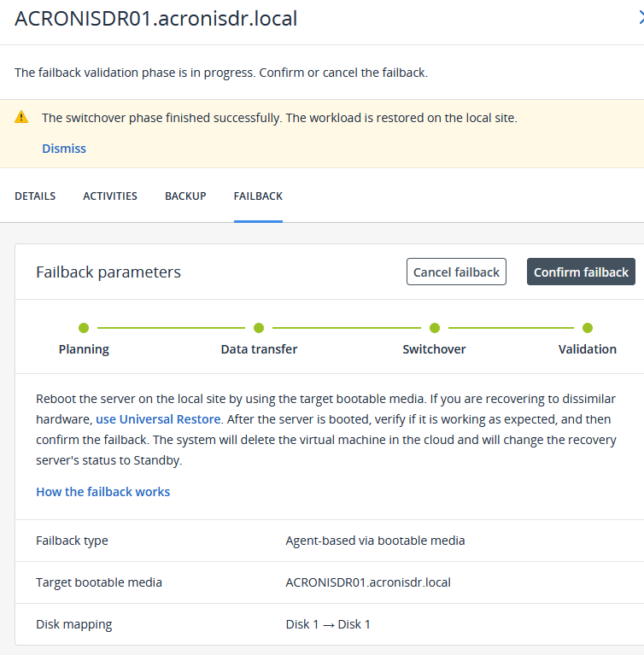Click the failback validation phase status message
Screen dimensions: 644x655
221,73
